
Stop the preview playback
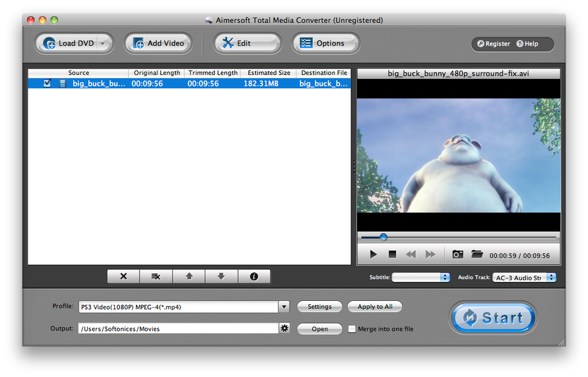[x=392, y=254]
